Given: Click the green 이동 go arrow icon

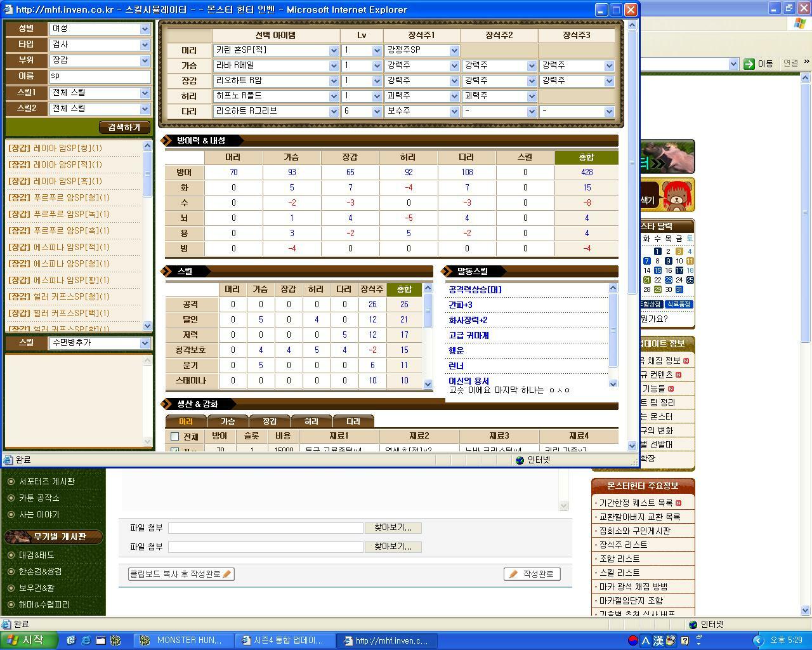Looking at the screenshot, I should [x=749, y=63].
